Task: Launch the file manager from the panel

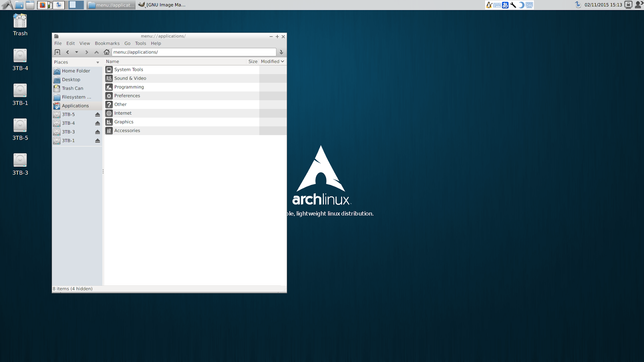Action: (x=19, y=5)
